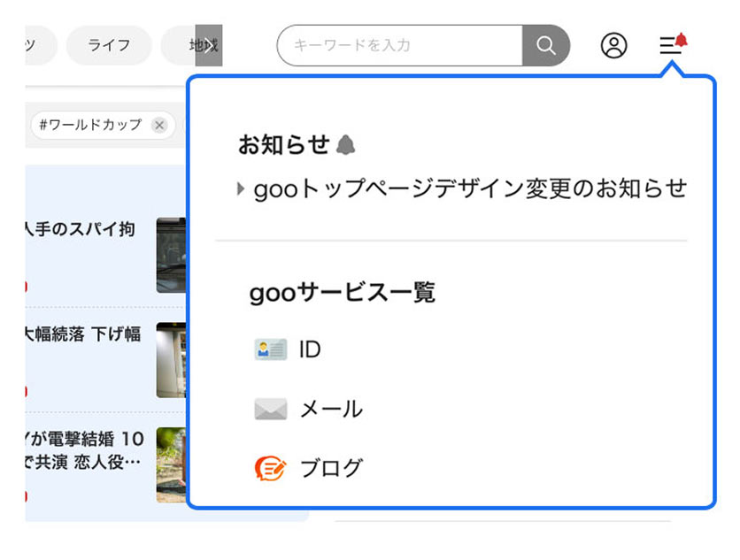Open gooトップページデザイン変更のお知らせ link
740x560 pixels.
click(x=470, y=188)
